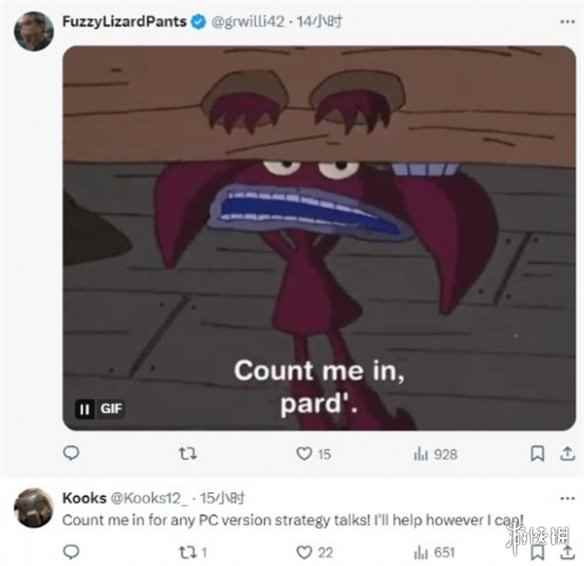Open FuzzyLizardPants profile avatar

point(34,31)
